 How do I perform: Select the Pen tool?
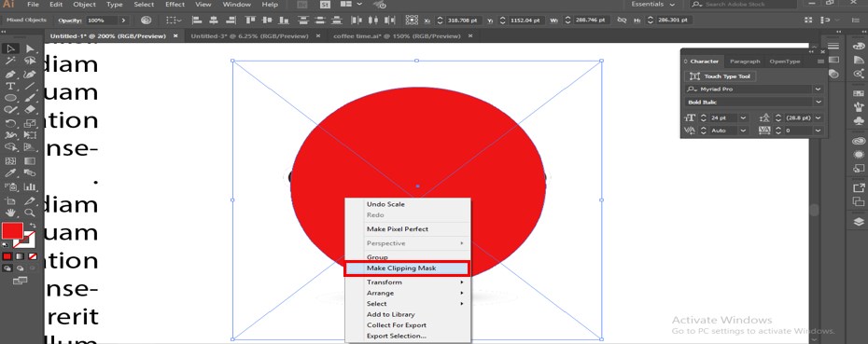tap(10, 74)
